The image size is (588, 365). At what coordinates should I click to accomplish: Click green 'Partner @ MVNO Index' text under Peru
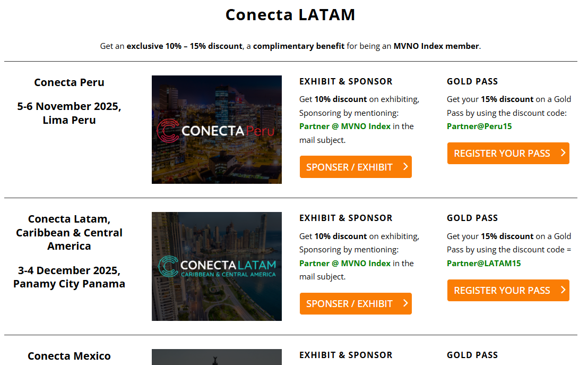coord(345,126)
